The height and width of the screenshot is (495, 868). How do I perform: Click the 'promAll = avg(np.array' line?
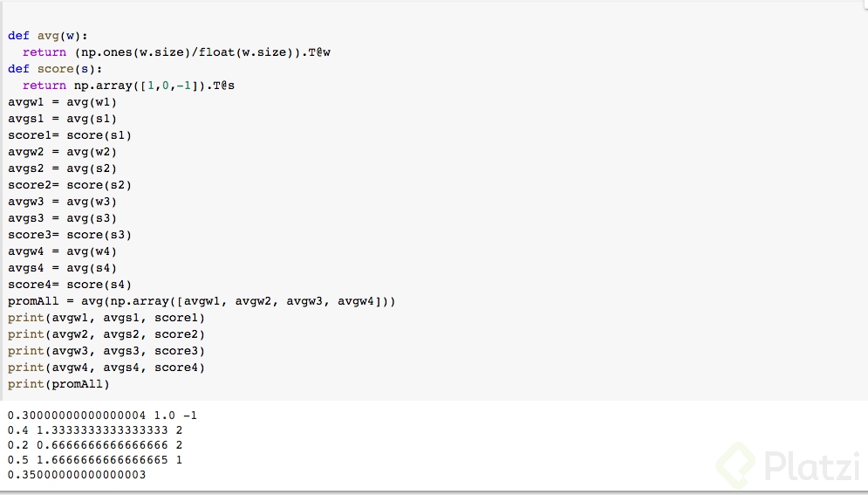coord(202,301)
